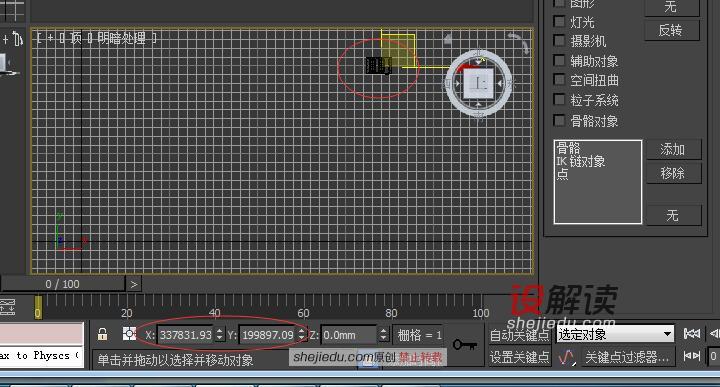Click the Y coordinate input field
Image resolution: width=720 pixels, height=387 pixels.
coord(268,335)
